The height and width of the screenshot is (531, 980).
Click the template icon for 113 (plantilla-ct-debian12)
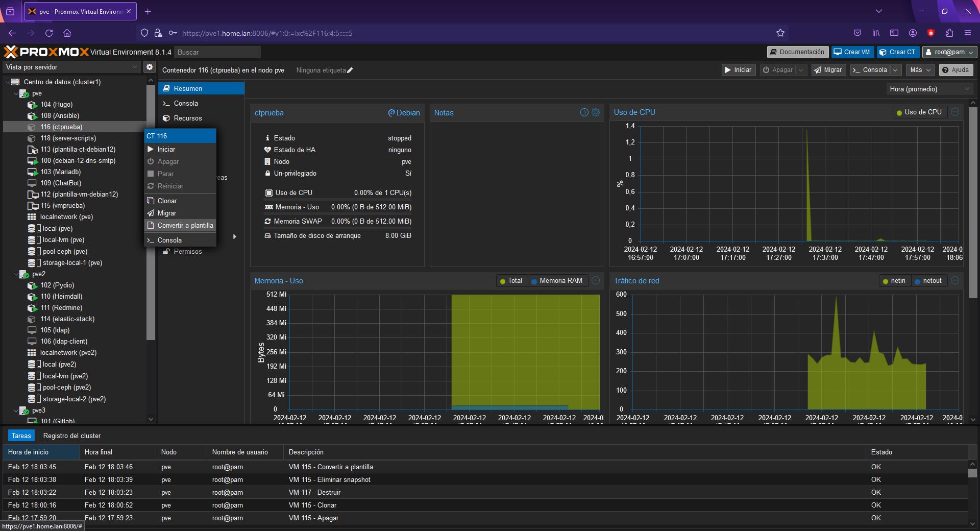[x=32, y=150]
